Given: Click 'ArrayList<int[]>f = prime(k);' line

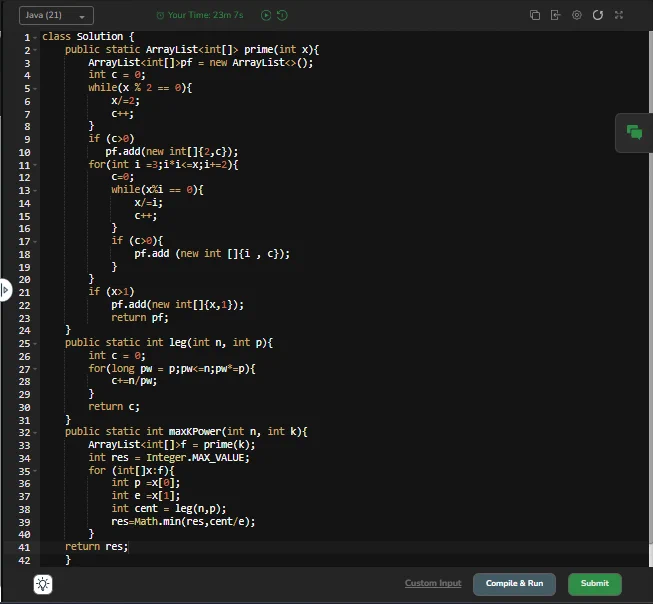Looking at the screenshot, I should coord(171,445).
